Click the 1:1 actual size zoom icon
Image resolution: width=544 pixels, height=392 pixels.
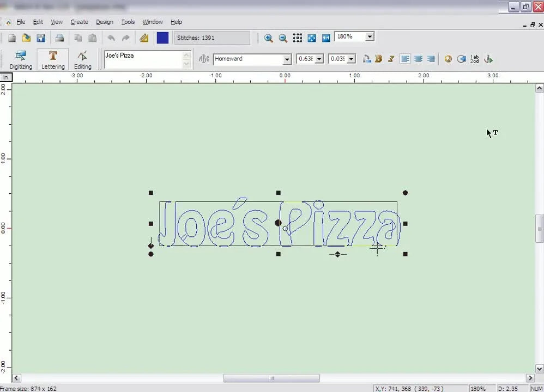pyautogui.click(x=325, y=38)
